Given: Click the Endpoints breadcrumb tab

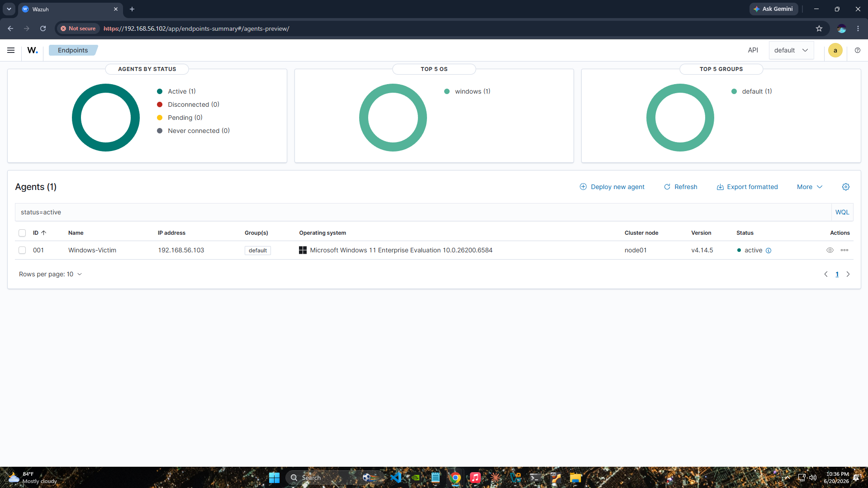Looking at the screenshot, I should 73,50.
